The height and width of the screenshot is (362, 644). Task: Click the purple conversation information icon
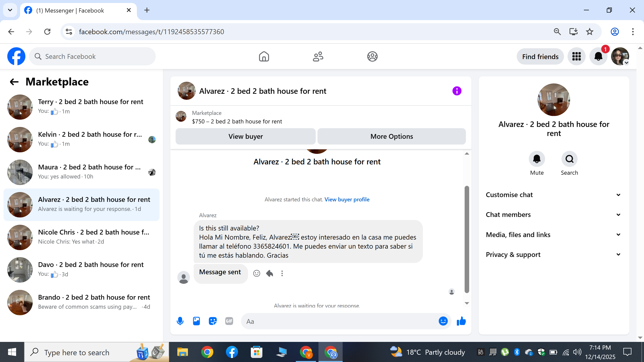(x=457, y=91)
